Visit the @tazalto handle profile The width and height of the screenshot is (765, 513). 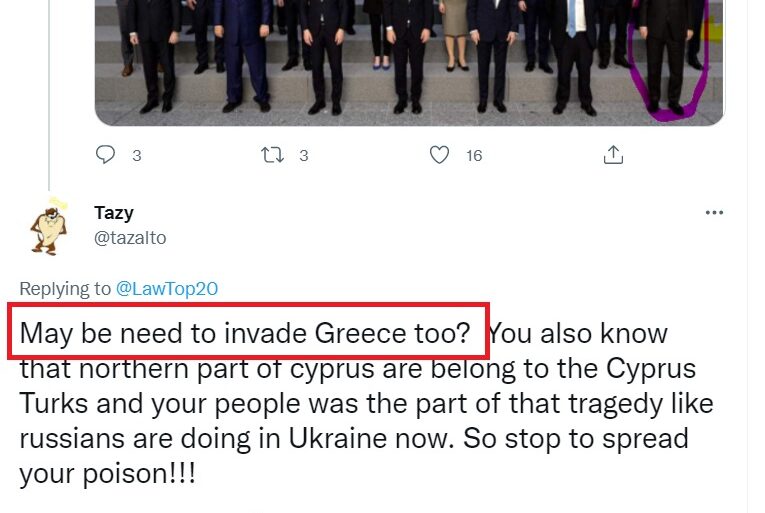(130, 238)
